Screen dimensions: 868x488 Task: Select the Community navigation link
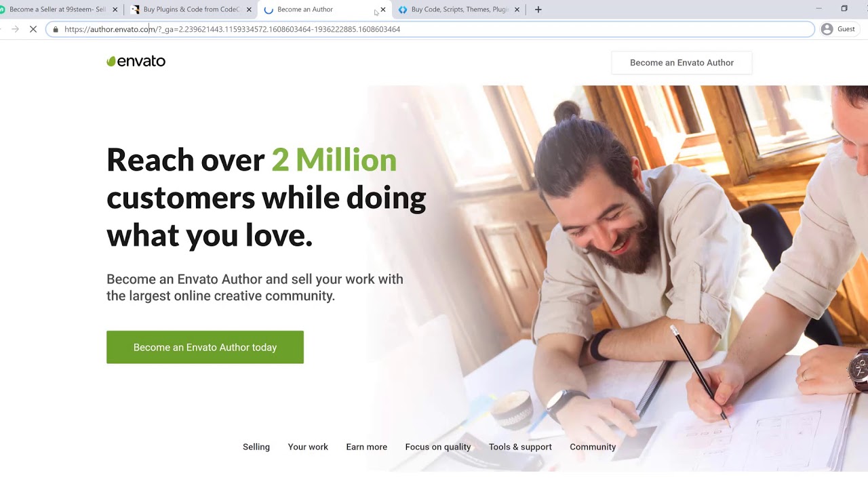(x=593, y=447)
